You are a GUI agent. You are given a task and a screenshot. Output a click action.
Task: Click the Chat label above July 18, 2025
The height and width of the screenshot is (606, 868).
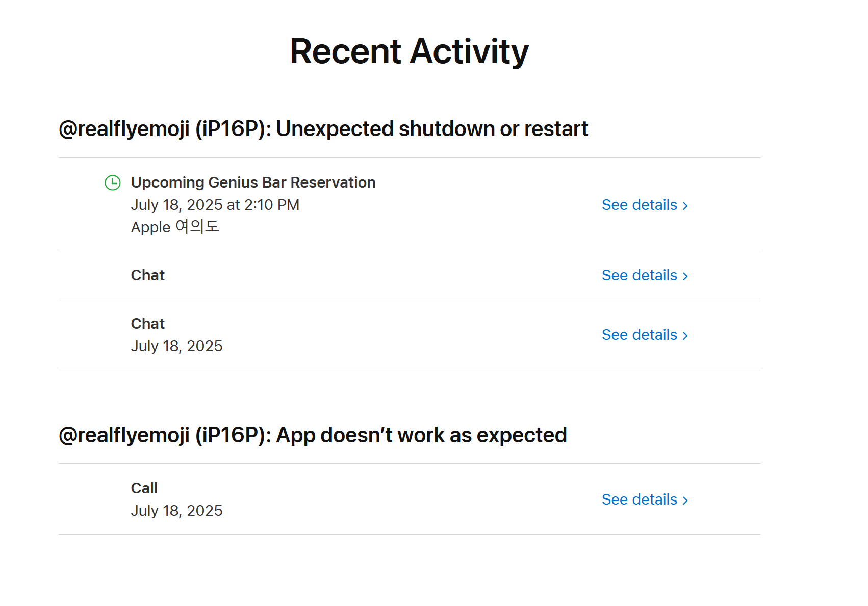point(148,324)
